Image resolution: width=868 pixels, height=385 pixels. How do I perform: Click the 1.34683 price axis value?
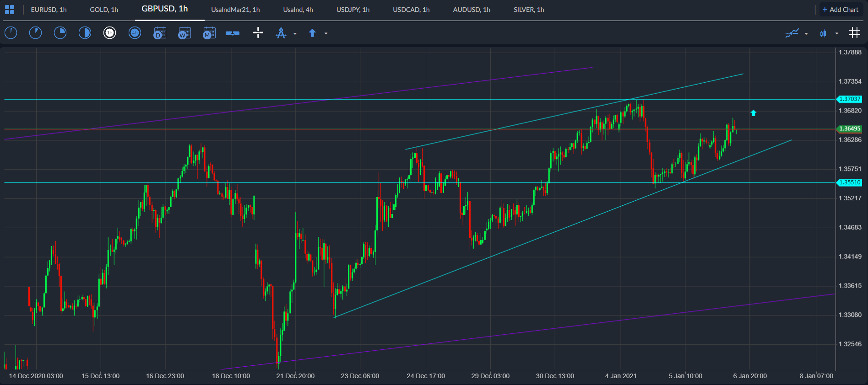(850, 227)
